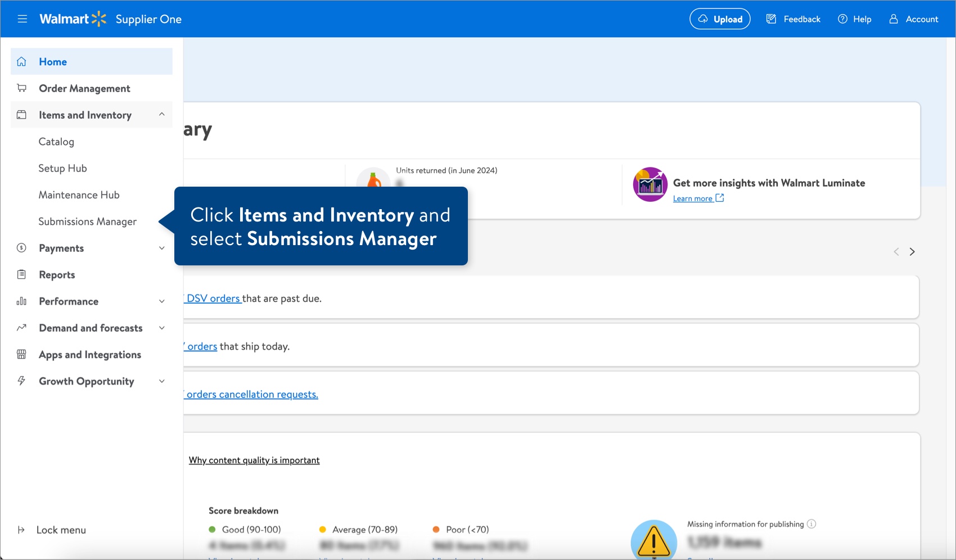Image resolution: width=956 pixels, height=560 pixels.
Task: Open Help with the question-mark icon
Action: (842, 19)
